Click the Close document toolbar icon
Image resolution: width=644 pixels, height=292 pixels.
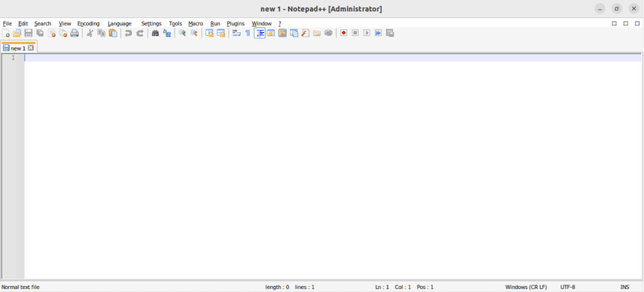51,33
